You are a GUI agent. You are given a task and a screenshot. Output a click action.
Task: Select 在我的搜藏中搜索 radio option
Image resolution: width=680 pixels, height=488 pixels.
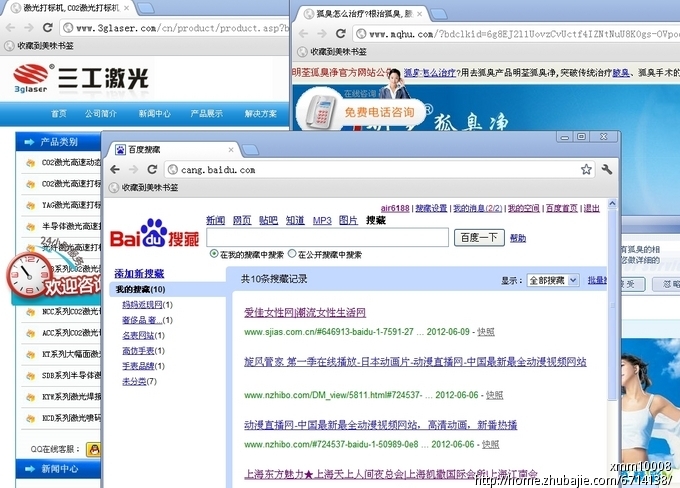214,254
